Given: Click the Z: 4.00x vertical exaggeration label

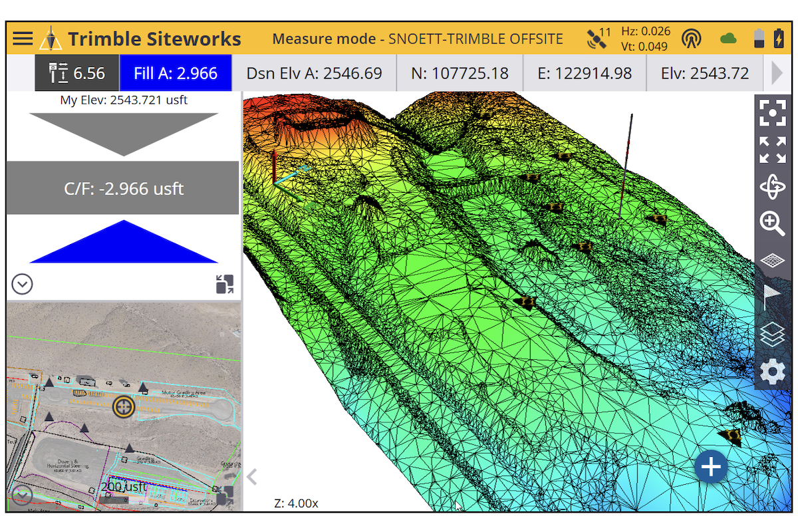Looking at the screenshot, I should tap(296, 503).
